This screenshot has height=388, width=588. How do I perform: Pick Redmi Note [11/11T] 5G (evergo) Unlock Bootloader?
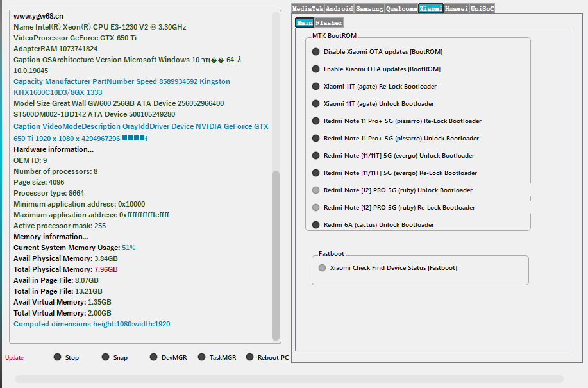pos(393,155)
